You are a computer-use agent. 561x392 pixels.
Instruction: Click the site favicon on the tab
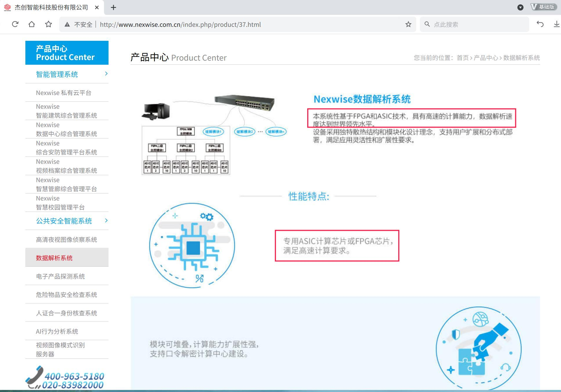pos(7,7)
